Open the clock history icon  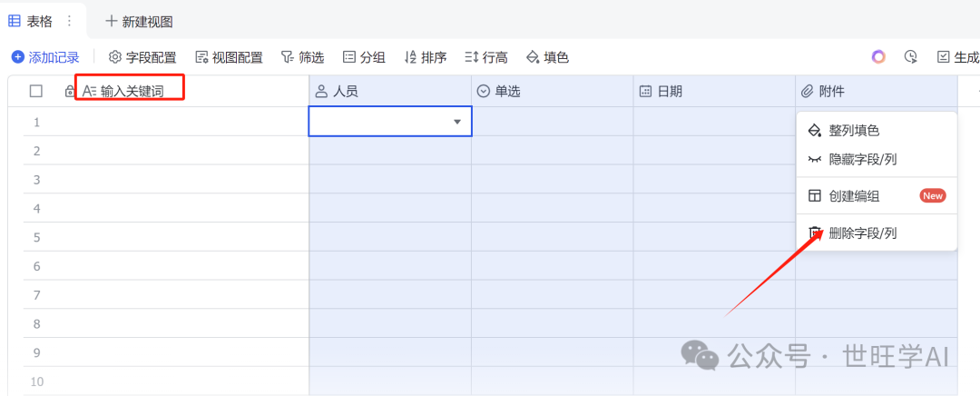911,57
